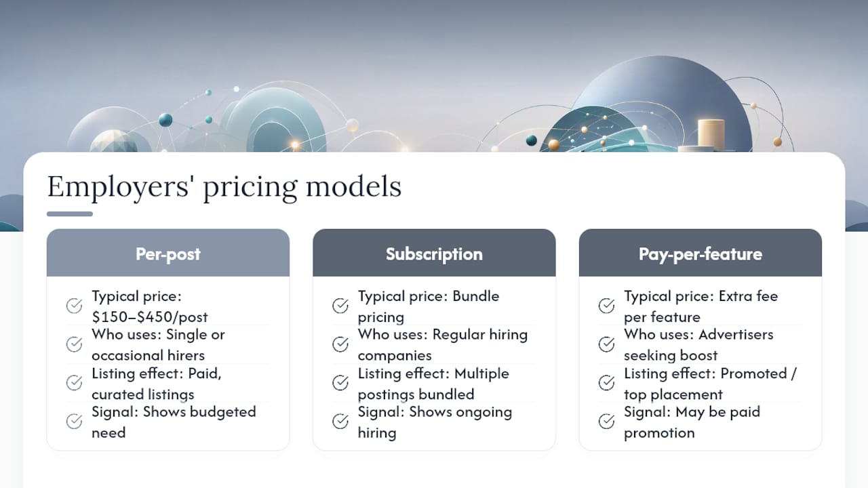Click the Listing effect: Multiple postings bundled text

(x=434, y=384)
